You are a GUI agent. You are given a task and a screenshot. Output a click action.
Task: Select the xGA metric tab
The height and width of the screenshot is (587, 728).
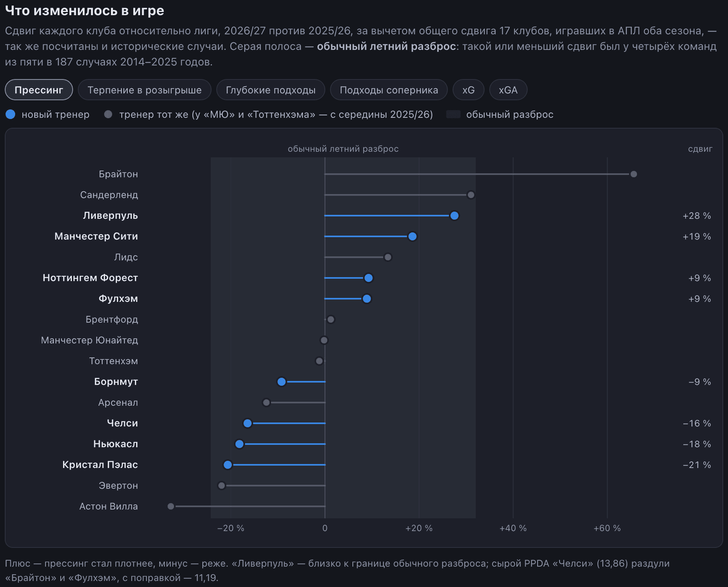tap(508, 90)
